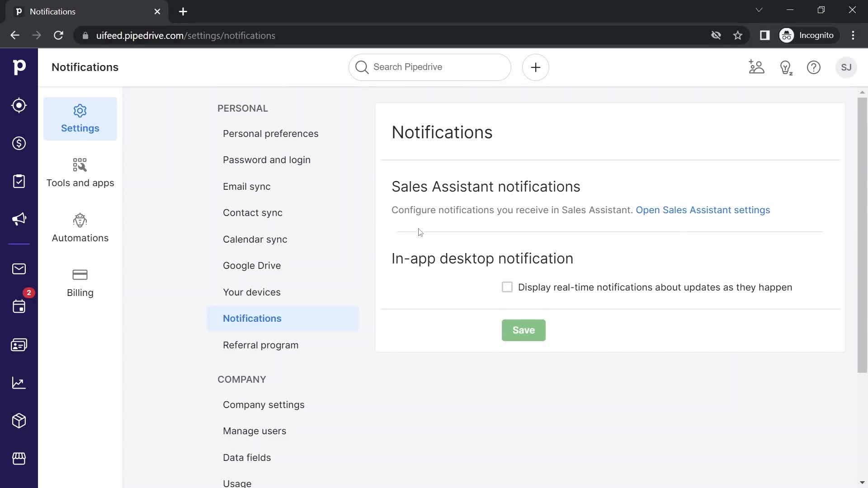
Task: Open a new browser tab
Action: pyautogui.click(x=183, y=12)
